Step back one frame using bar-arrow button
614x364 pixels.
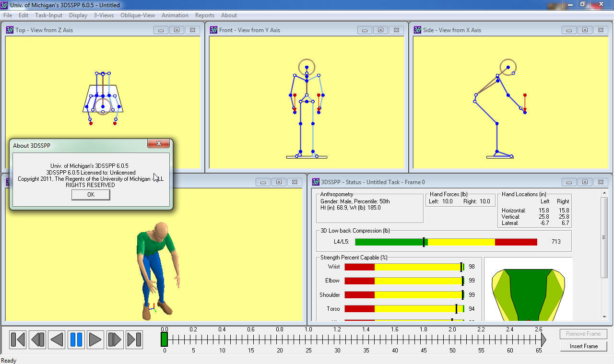tap(37, 340)
